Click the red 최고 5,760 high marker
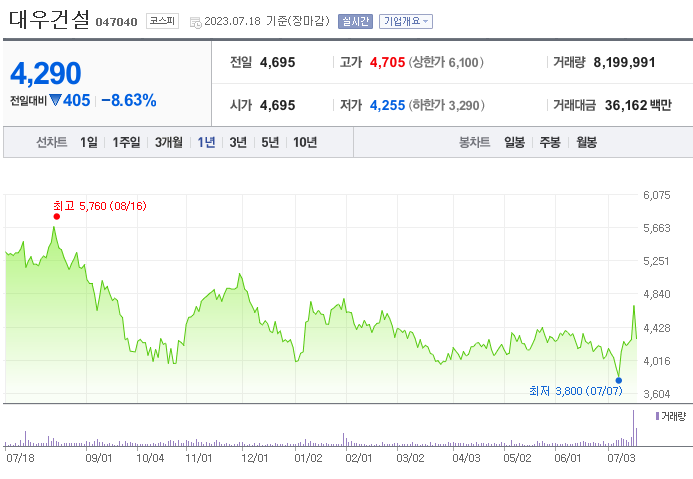 coord(57,217)
